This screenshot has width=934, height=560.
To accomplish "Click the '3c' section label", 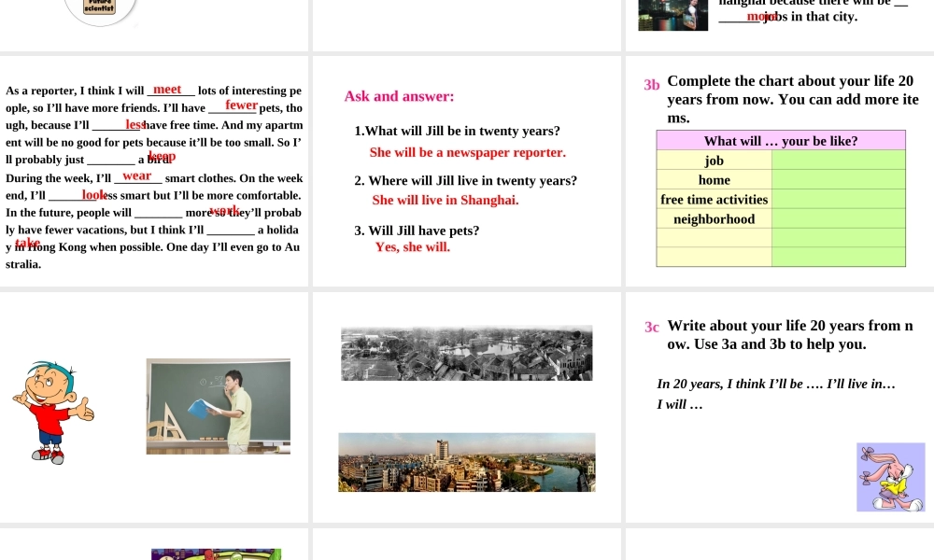I will click(652, 328).
